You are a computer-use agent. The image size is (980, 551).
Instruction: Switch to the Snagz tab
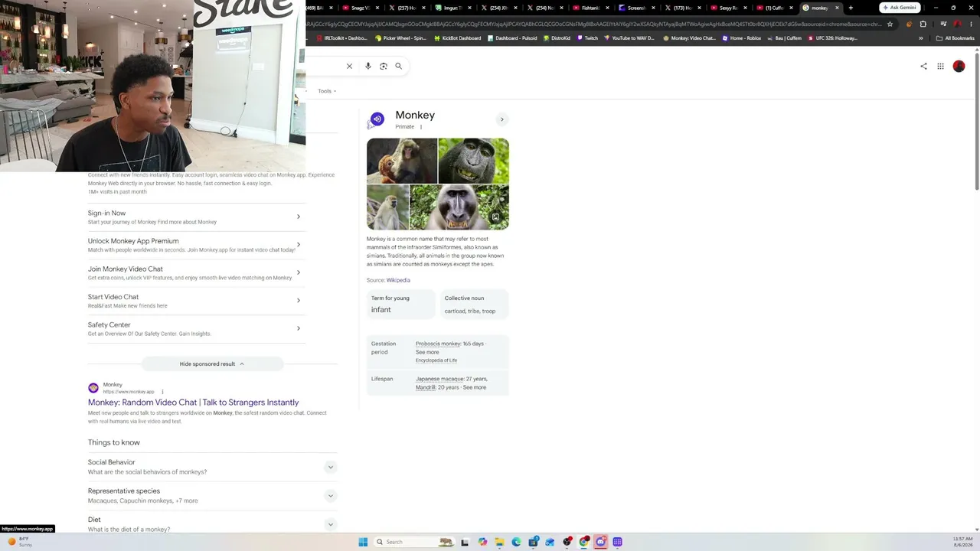coord(361,8)
